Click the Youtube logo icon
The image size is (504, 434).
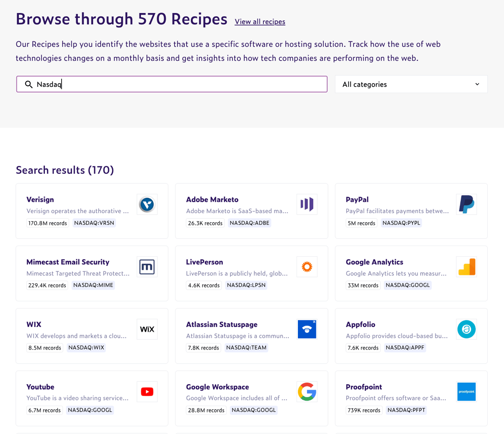(x=147, y=392)
